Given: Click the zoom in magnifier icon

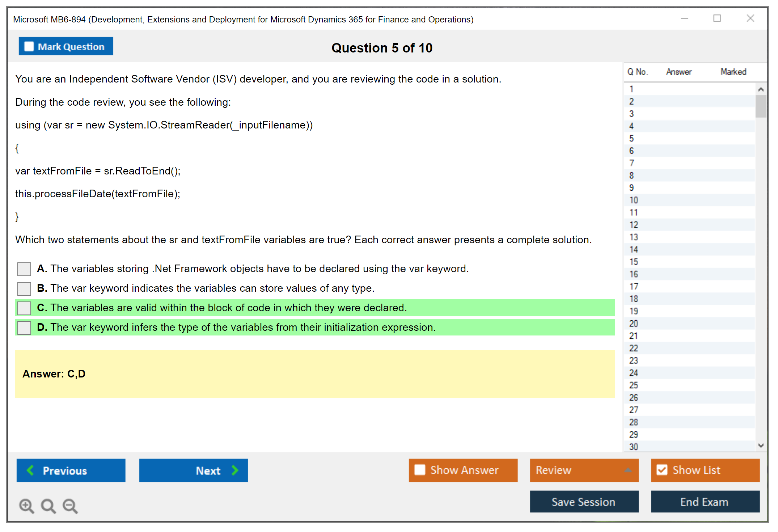Looking at the screenshot, I should coord(26,506).
